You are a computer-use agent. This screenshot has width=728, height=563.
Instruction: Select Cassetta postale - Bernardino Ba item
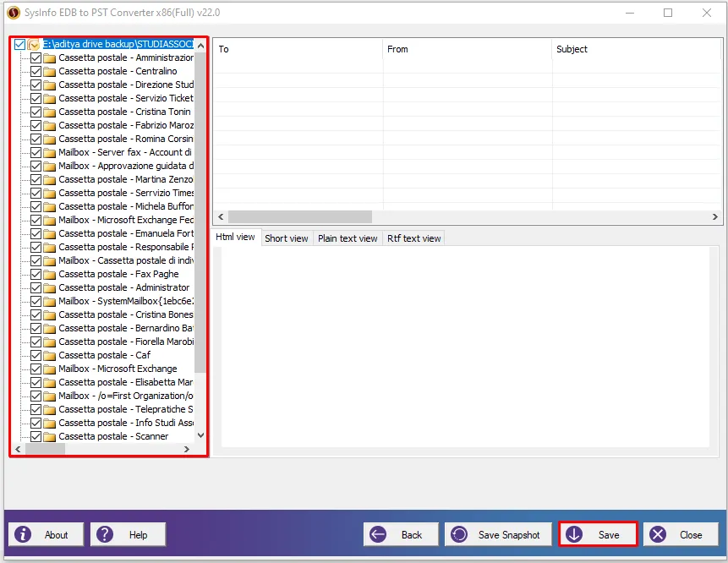point(126,328)
